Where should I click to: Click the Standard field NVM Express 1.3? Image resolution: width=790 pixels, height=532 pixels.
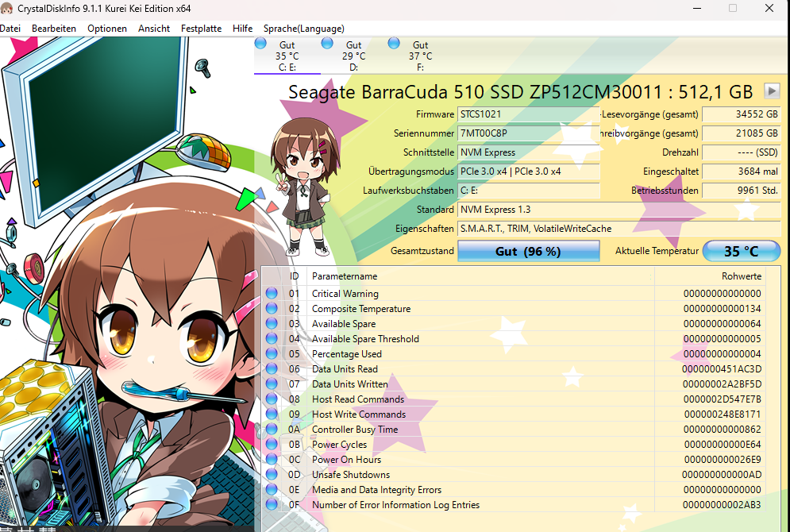coord(619,210)
